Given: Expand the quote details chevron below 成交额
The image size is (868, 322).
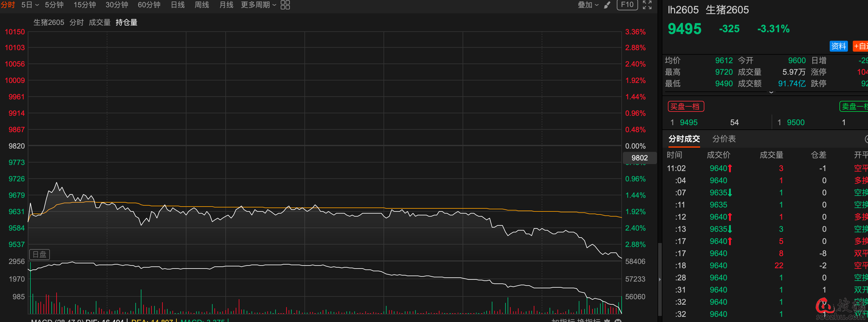Looking at the screenshot, I should click(x=771, y=93).
